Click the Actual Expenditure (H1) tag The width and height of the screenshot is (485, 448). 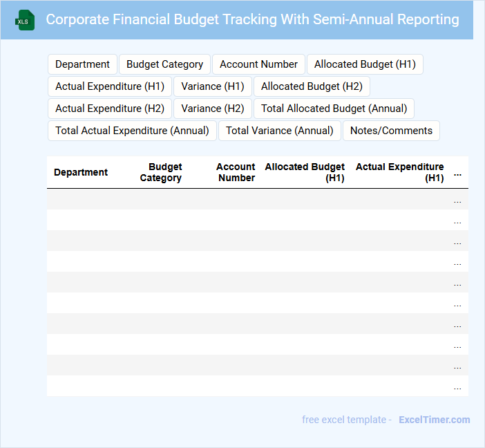pyautogui.click(x=110, y=86)
